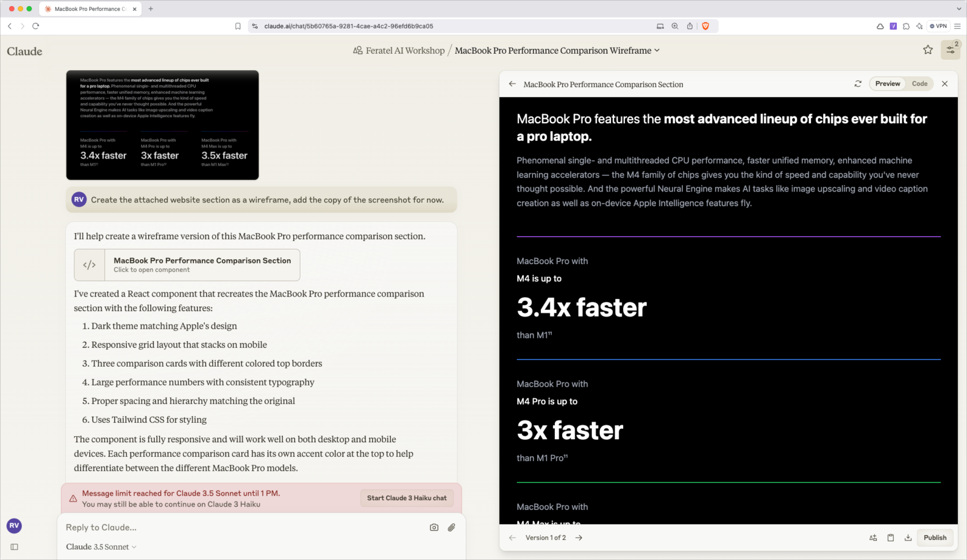The image size is (967, 560).
Task: Click the address bar URL
Action: (x=349, y=26)
